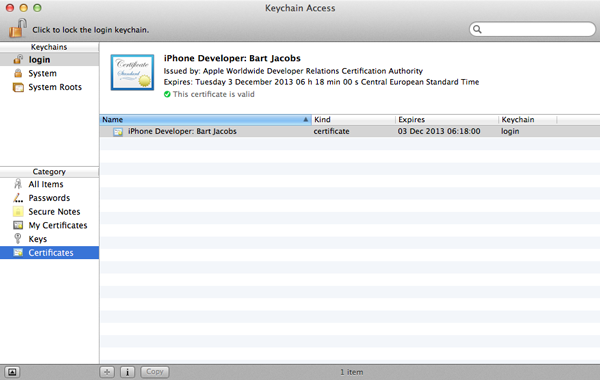600x380 pixels.
Task: Click the 'login' keychain cell in the row
Action: click(510, 132)
